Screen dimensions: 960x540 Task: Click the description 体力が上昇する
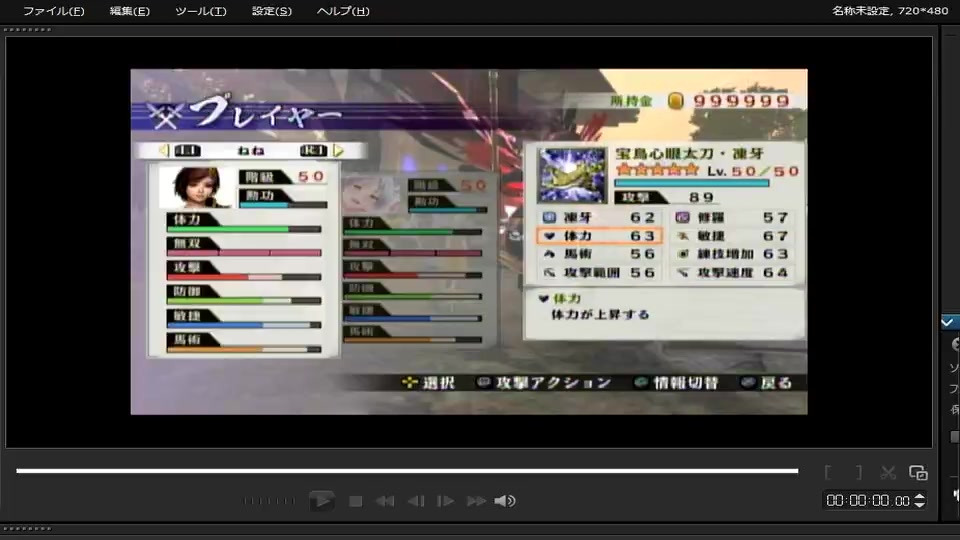tap(600, 315)
